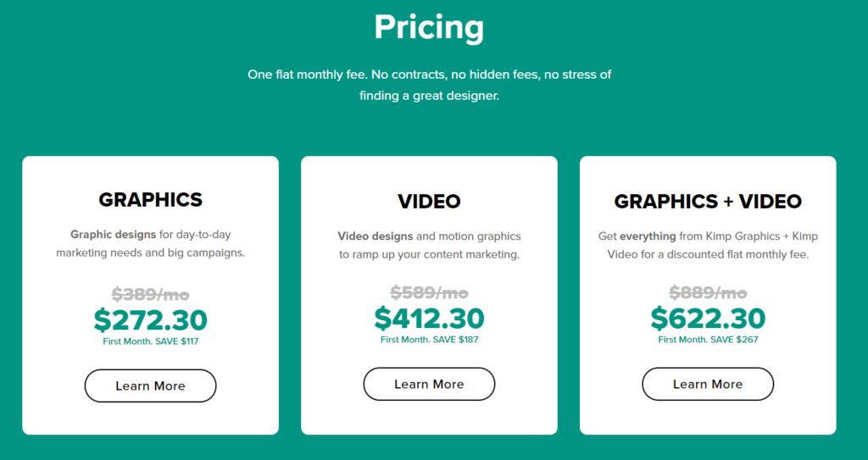Viewport: 868px width, 460px height.
Task: Click the $412.30 discounted price
Action: (429, 319)
